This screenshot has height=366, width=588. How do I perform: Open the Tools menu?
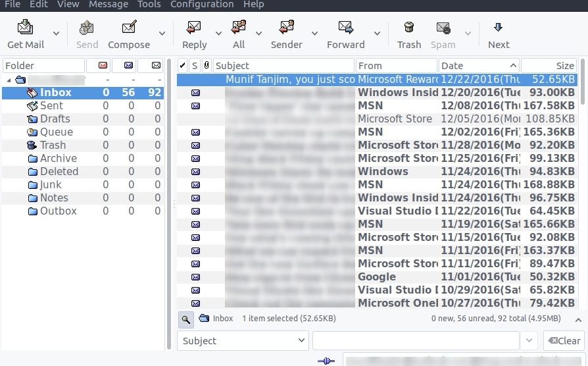149,4
